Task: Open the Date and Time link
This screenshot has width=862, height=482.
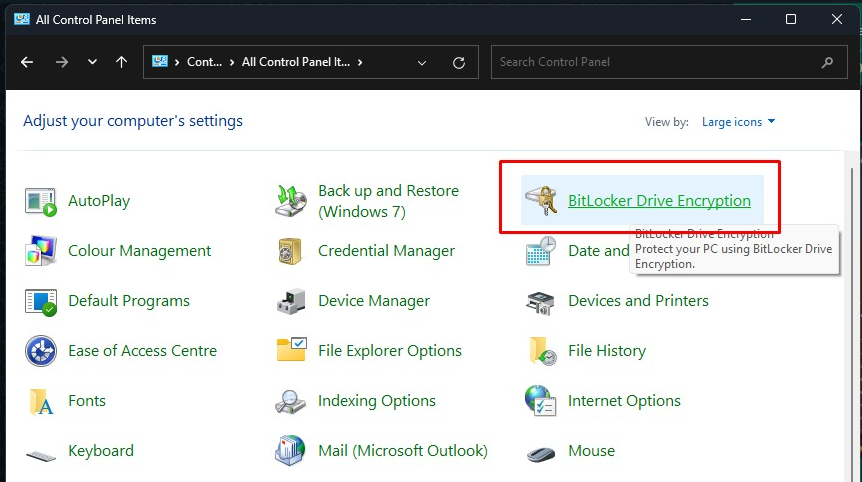Action: (599, 251)
